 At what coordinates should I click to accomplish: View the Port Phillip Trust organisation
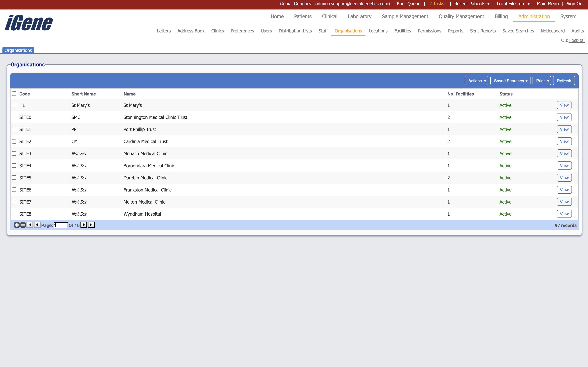click(x=564, y=129)
